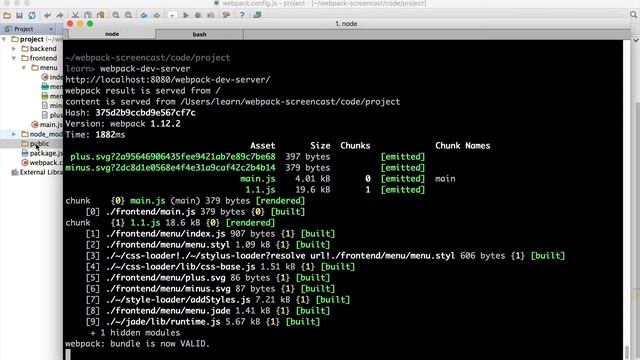This screenshot has width=640, height=360.
Task: Click the Synchronize refresh icon
Action: (32, 16)
